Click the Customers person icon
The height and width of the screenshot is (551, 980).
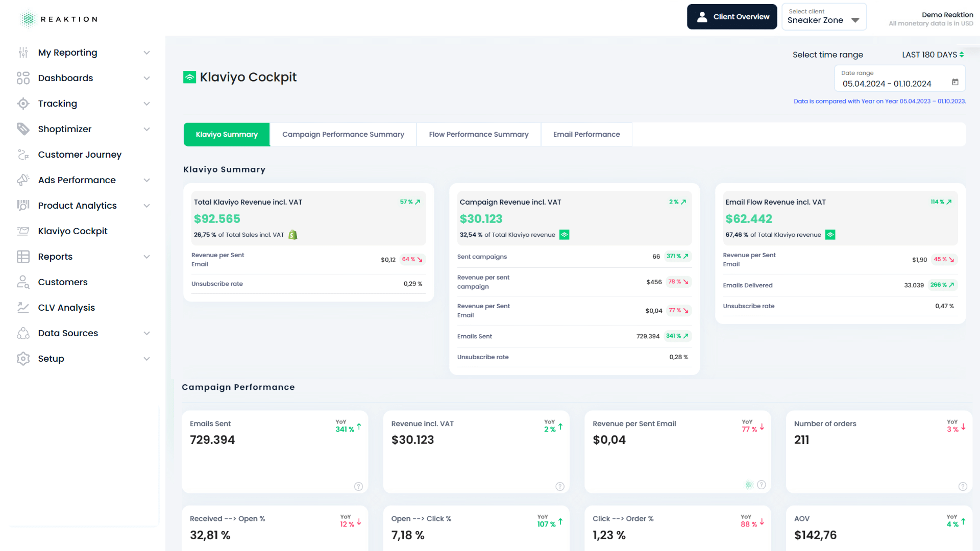[23, 282]
